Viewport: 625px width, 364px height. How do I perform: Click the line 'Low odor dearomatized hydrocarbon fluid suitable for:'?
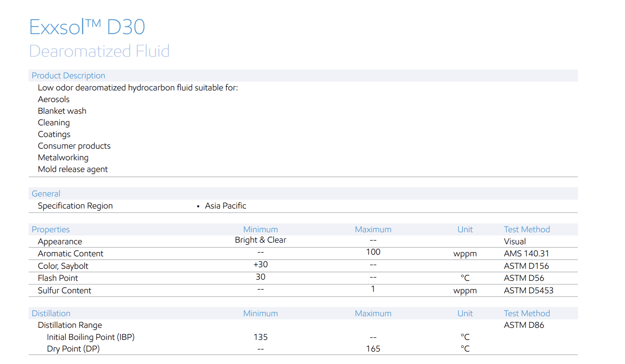[138, 88]
